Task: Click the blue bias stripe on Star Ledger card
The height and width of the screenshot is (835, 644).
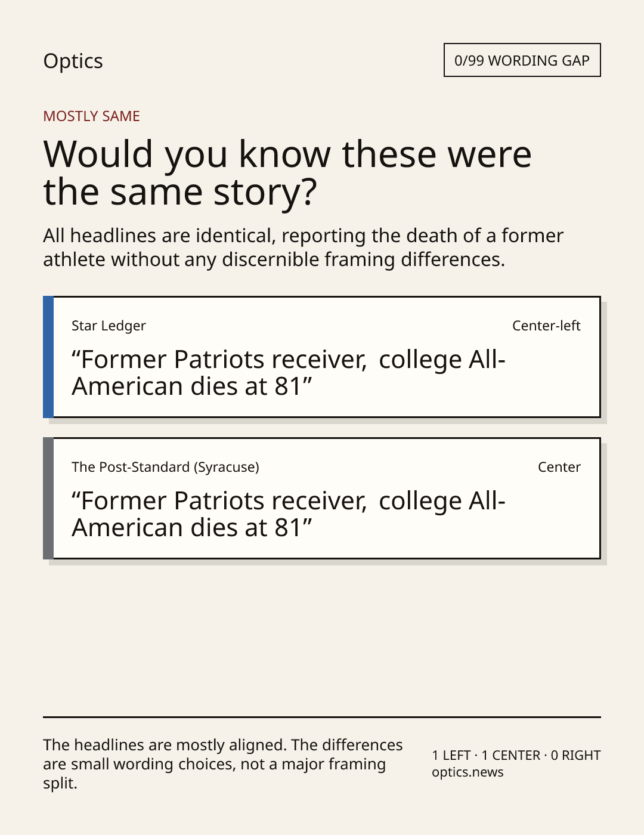Action: [x=48, y=357]
